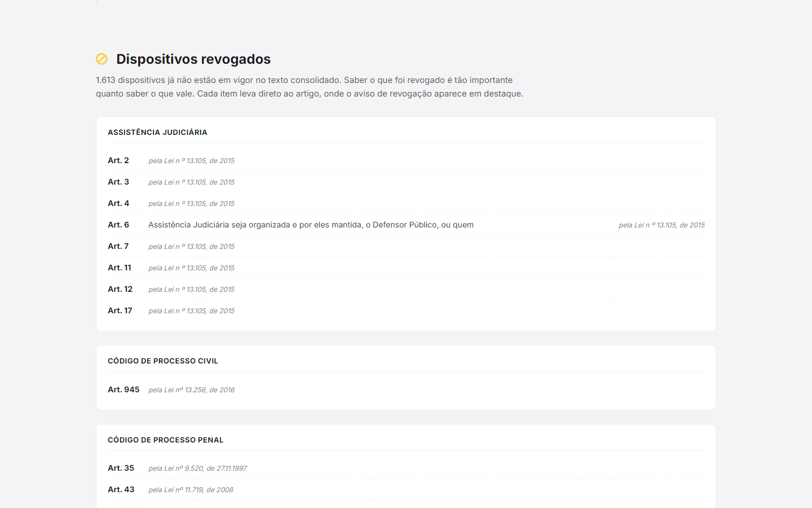
Task: Open Art. 35 of Código de Processo Penal
Action: tap(406, 468)
